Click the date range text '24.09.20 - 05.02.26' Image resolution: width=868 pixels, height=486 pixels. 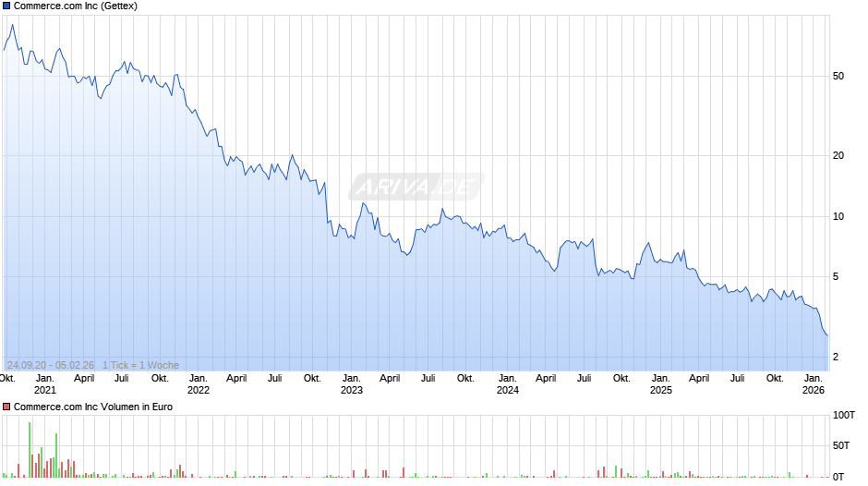click(51, 365)
